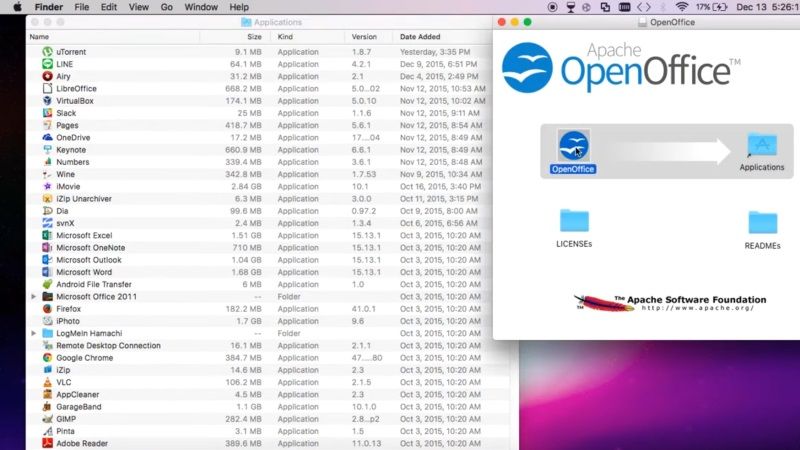Select the Microsoft OneNote row

coord(260,247)
